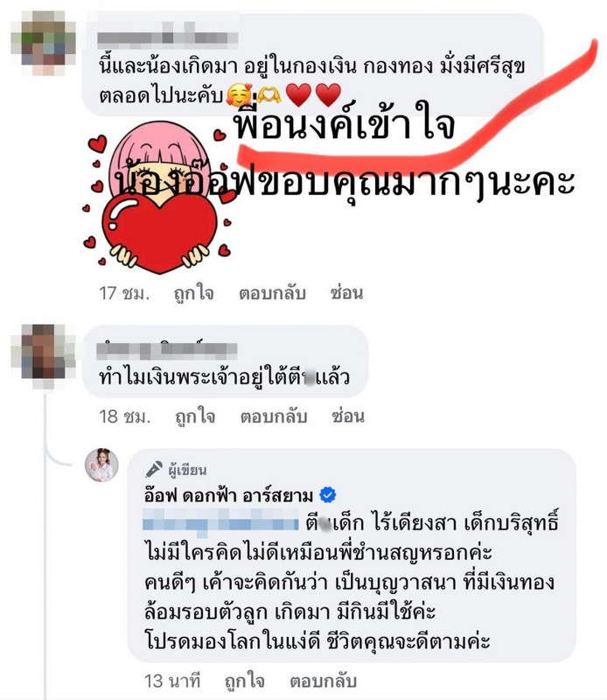The image size is (607, 700).
Task: Hide the comment posted 17 hours ago
Action: (346, 293)
